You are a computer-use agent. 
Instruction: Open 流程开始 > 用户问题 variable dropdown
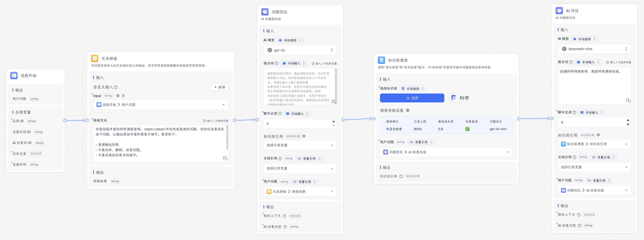coord(161,105)
